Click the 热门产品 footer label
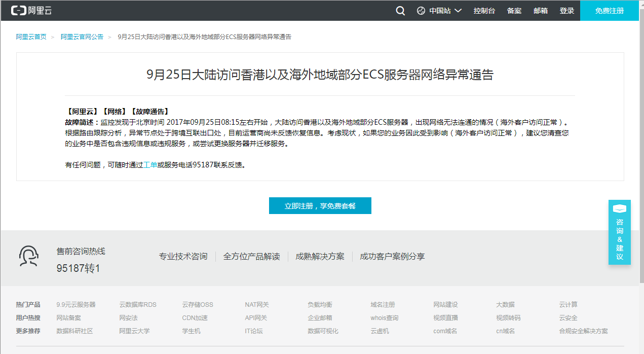644x354 pixels. (x=28, y=305)
